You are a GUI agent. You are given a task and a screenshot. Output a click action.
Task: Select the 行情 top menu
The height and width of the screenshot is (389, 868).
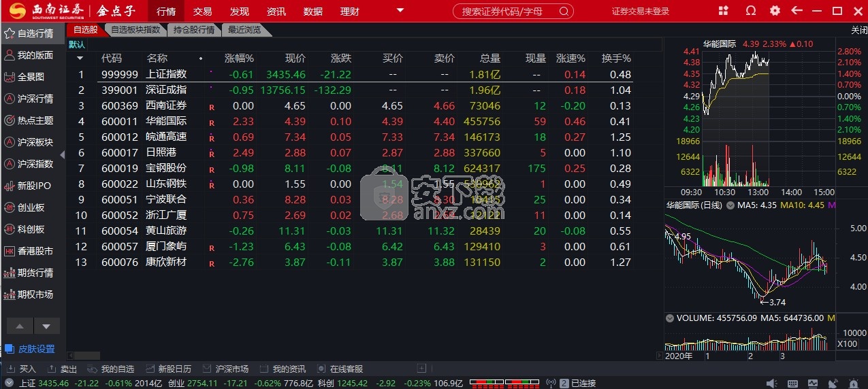(x=165, y=12)
